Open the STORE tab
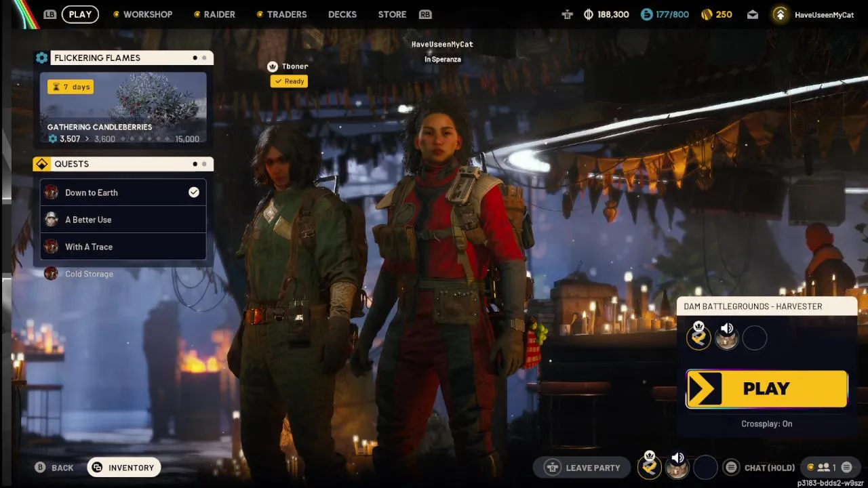Screen dimensions: 868x488 pos(392,14)
